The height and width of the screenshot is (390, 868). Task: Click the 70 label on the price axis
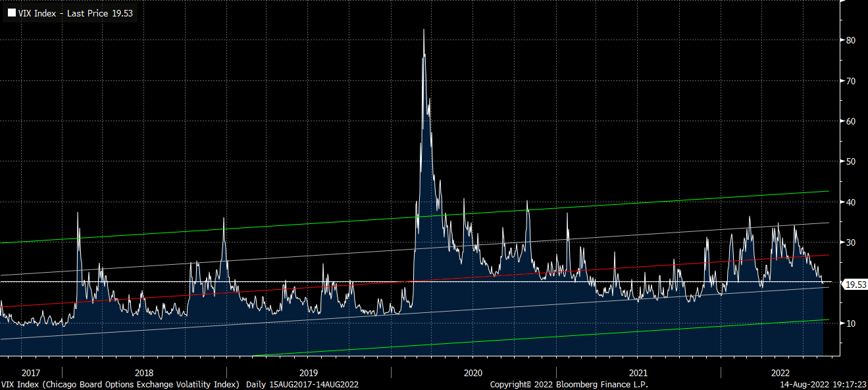[850, 81]
